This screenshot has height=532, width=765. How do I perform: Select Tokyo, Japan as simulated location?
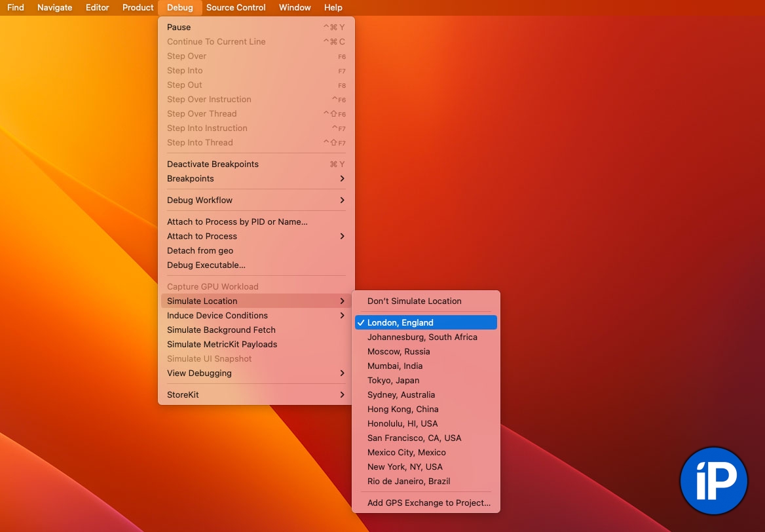point(393,381)
